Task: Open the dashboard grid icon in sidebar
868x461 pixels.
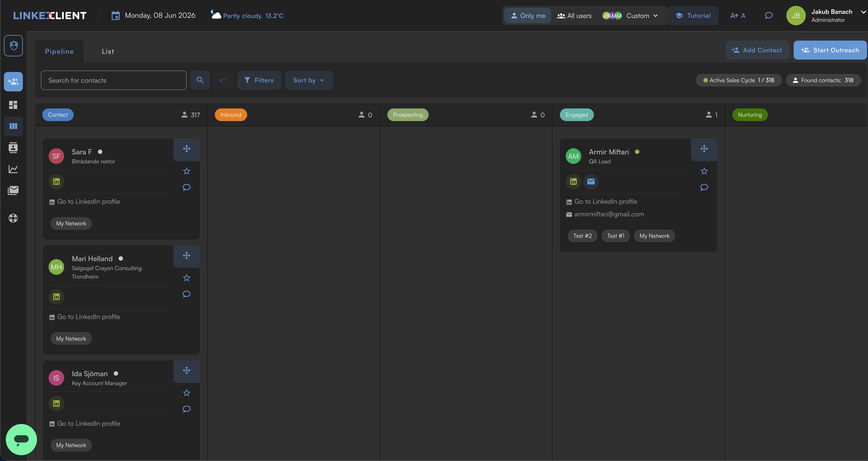Action: [x=13, y=105]
